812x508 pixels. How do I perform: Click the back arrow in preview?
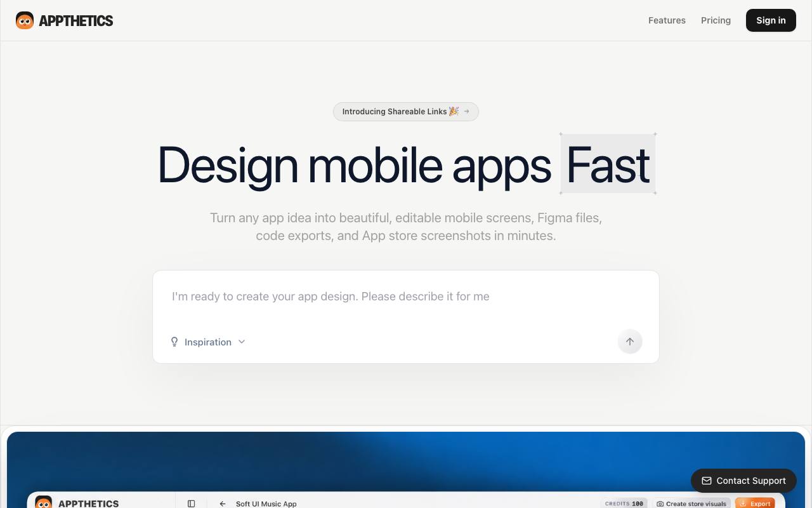tap(223, 504)
